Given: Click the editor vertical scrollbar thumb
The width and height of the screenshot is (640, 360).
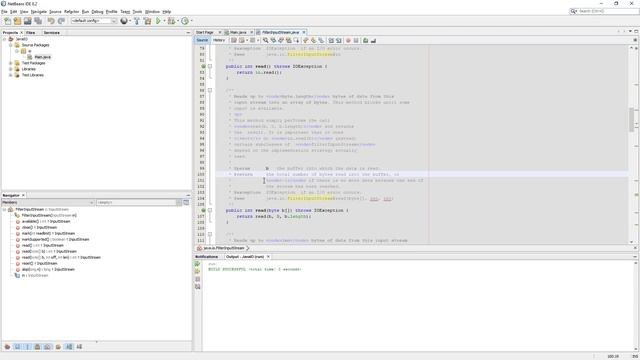Looking at the screenshot, I should pyautogui.click(x=631, y=120).
